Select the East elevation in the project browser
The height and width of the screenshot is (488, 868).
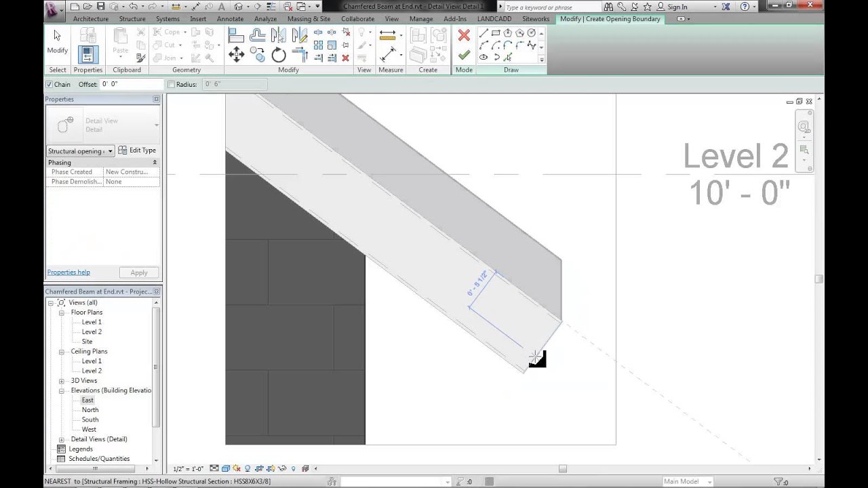coord(87,400)
